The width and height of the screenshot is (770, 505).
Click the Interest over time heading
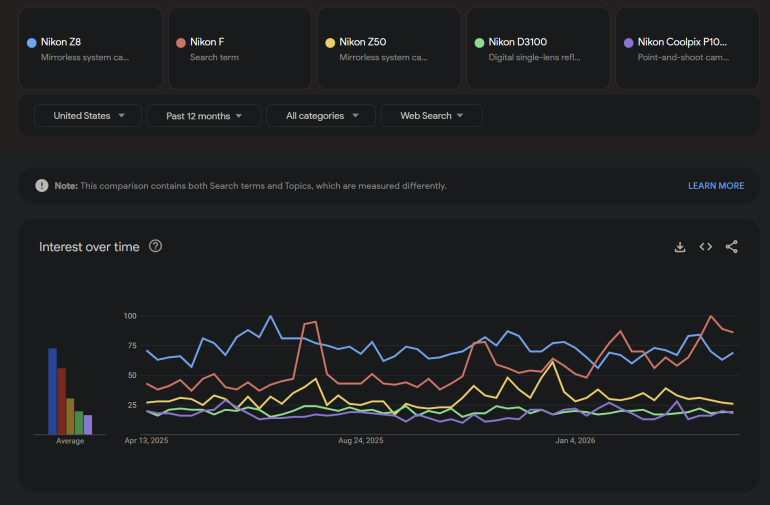pyautogui.click(x=89, y=247)
